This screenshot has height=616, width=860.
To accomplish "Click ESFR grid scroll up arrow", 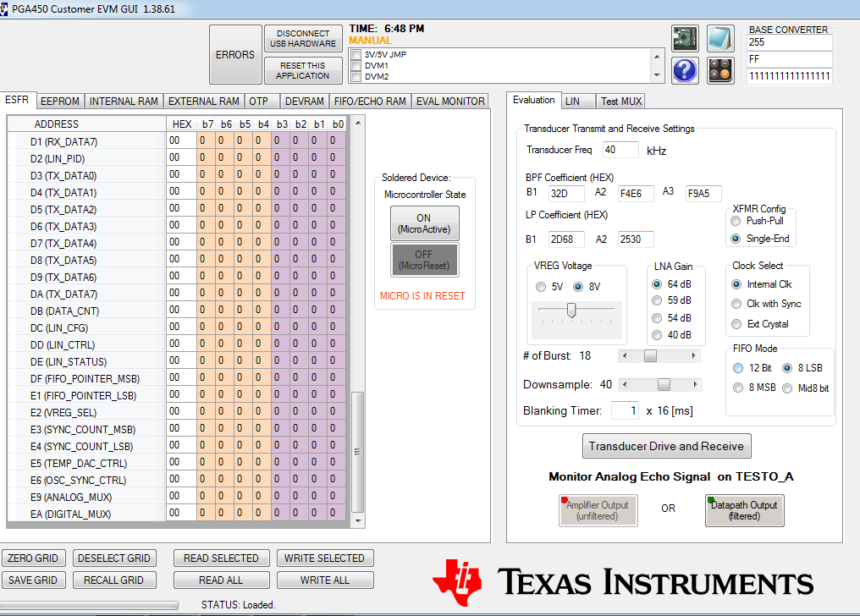I will (357, 123).
